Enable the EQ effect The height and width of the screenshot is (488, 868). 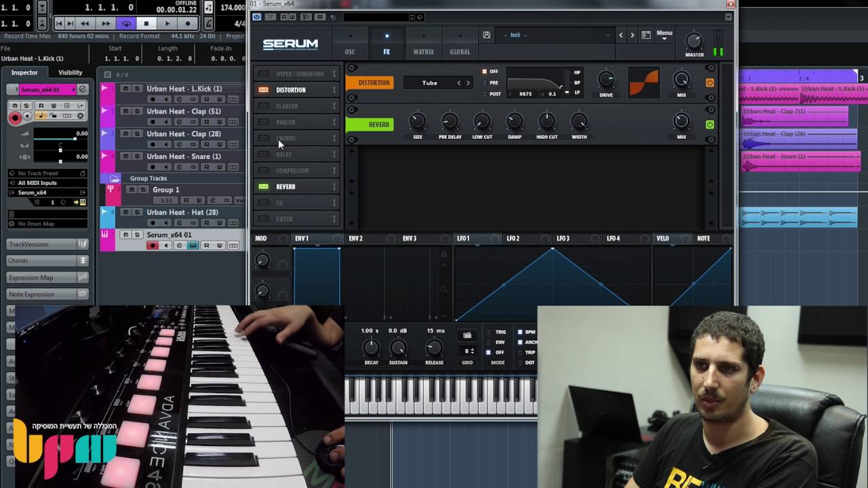(263, 203)
